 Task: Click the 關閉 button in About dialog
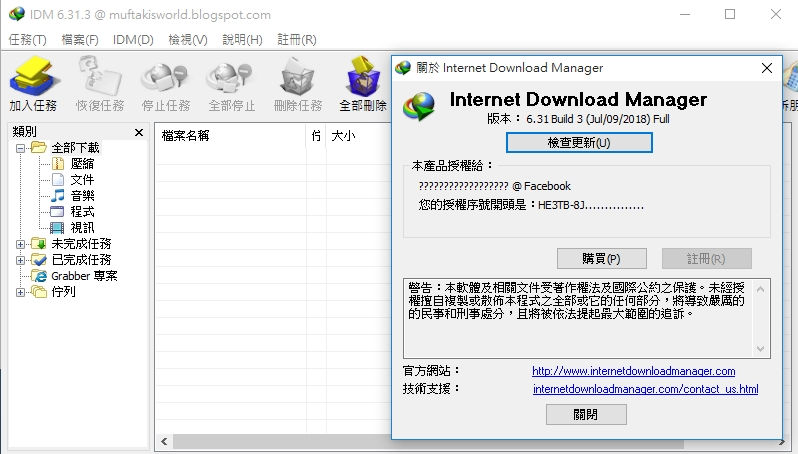click(x=586, y=414)
